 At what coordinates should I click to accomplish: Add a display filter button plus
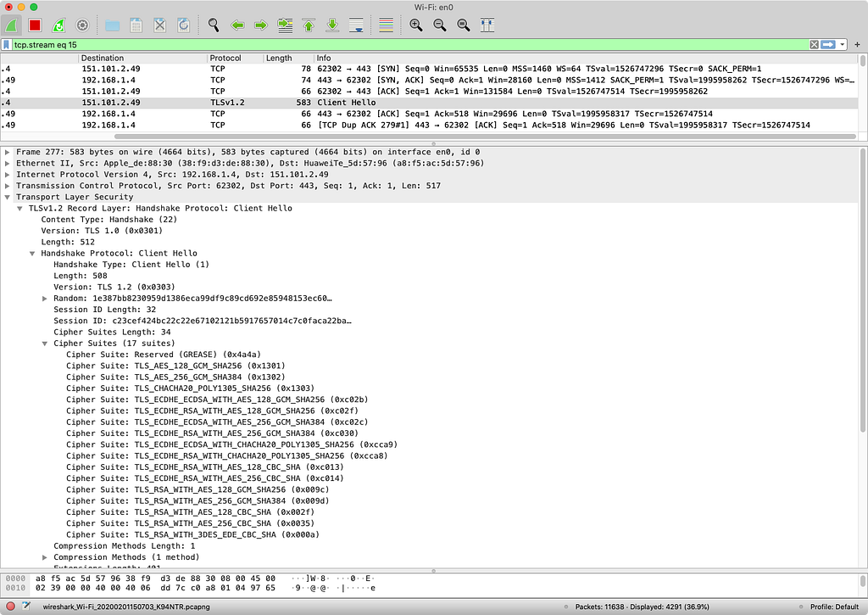point(857,44)
